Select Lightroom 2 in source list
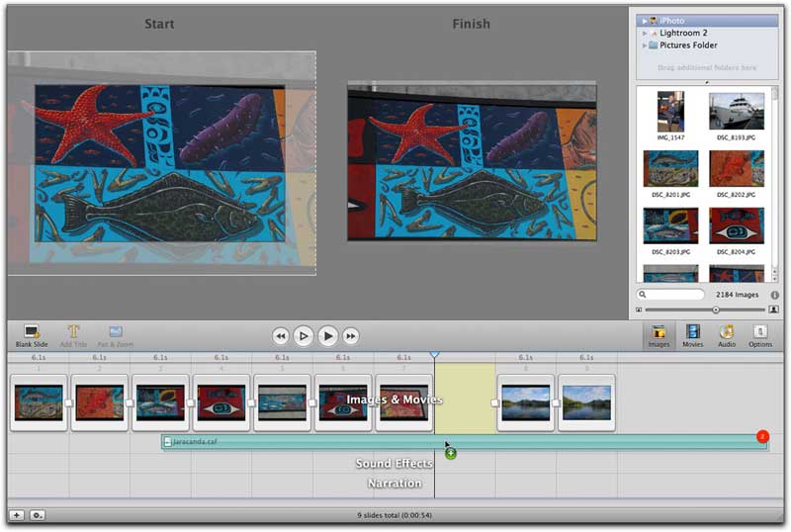The width and height of the screenshot is (791, 532). (707, 33)
